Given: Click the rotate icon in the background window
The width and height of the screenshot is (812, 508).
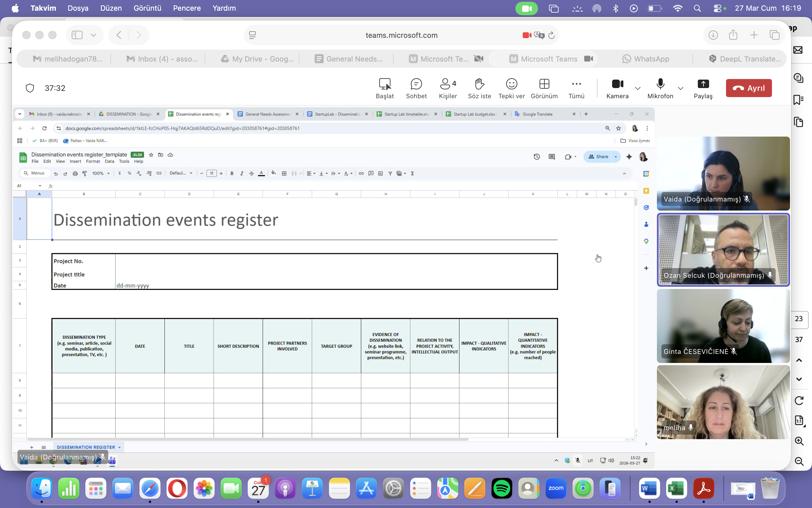Looking at the screenshot, I should 799,400.
